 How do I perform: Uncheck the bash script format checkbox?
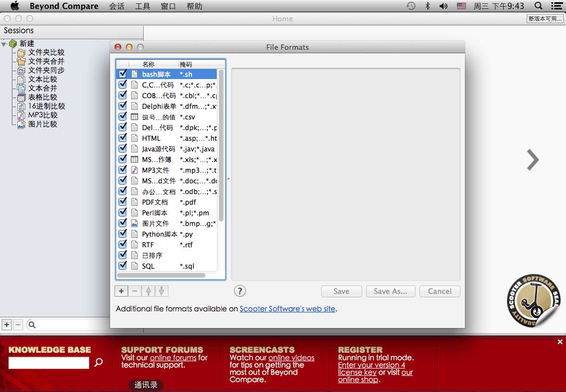click(123, 73)
